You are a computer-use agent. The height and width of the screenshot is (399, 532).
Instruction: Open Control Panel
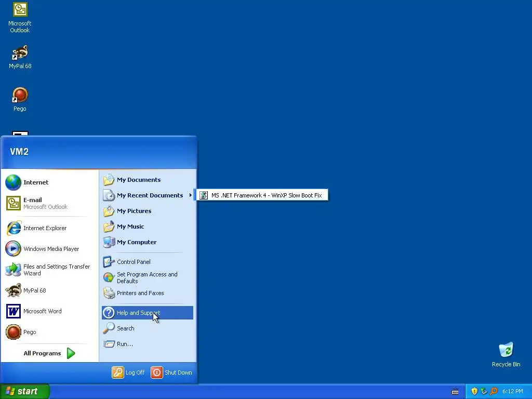[147, 262]
